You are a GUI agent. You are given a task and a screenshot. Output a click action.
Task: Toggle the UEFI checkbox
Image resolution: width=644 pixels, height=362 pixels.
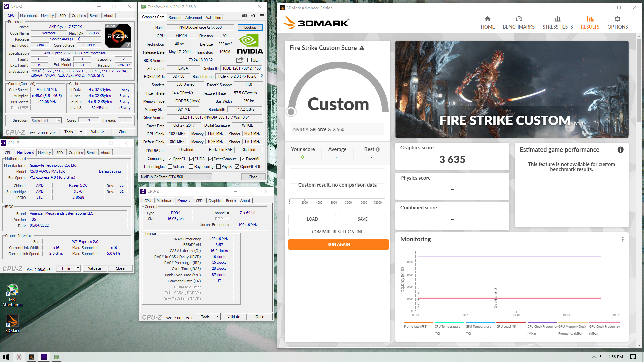(249, 60)
